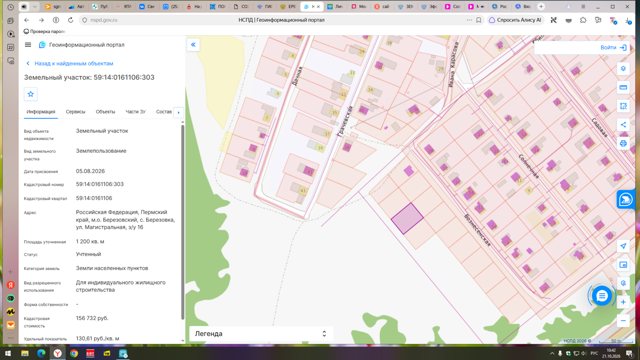Click the share icon on map toolbar
The width and height of the screenshot is (640, 360).
tap(623, 124)
